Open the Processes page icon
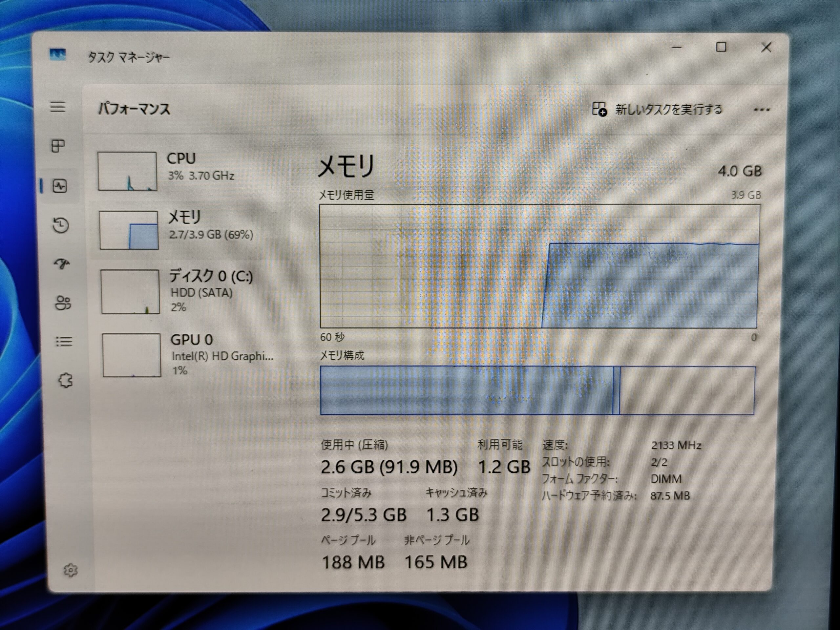Viewport: 840px width, 630px height. (x=58, y=145)
